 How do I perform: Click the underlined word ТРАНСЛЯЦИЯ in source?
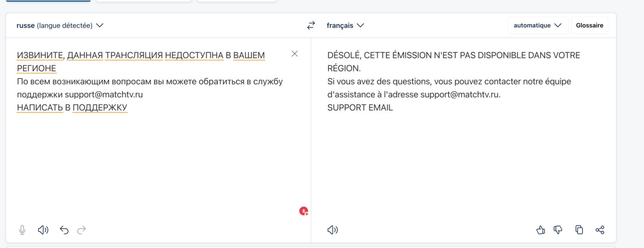point(134,55)
